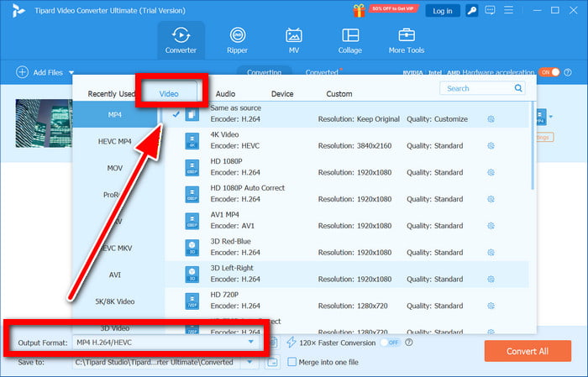This screenshot has width=588, height=377.
Task: Expand the Output Format dropdown
Action: tap(249, 343)
